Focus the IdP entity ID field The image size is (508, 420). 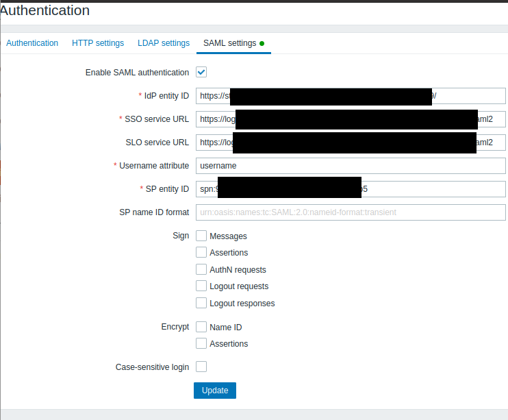click(x=351, y=96)
